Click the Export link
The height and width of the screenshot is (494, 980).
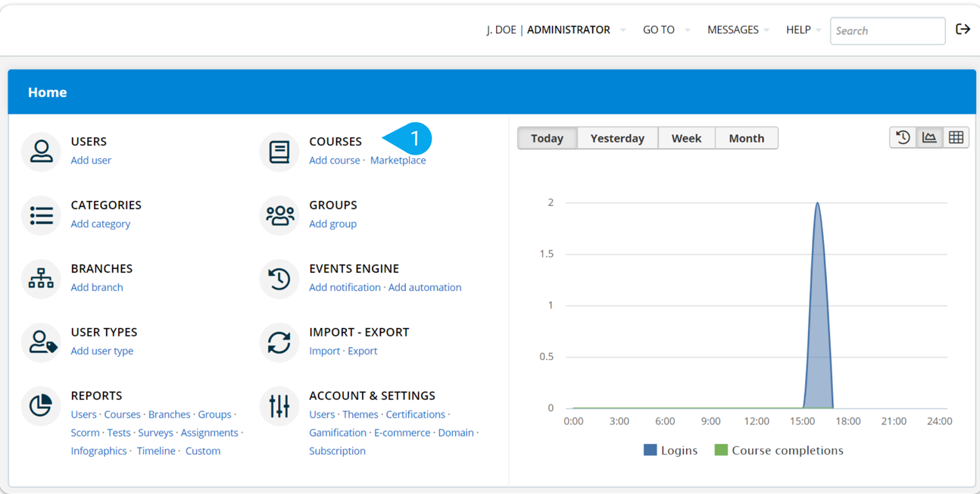tap(362, 351)
